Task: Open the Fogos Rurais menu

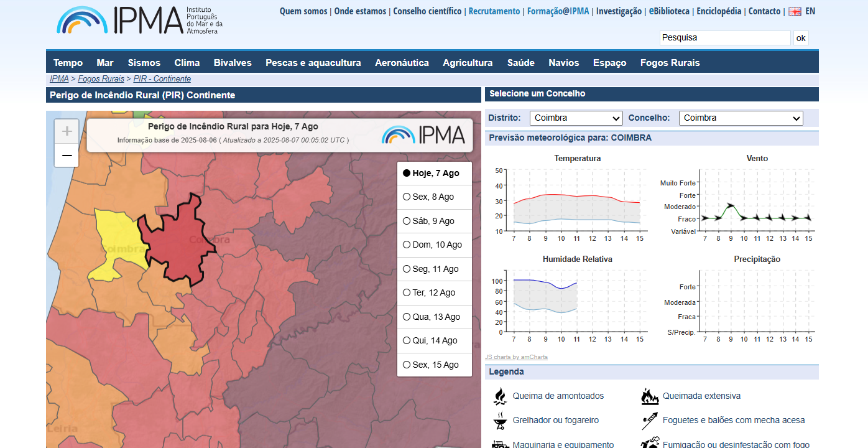Action: pos(670,63)
